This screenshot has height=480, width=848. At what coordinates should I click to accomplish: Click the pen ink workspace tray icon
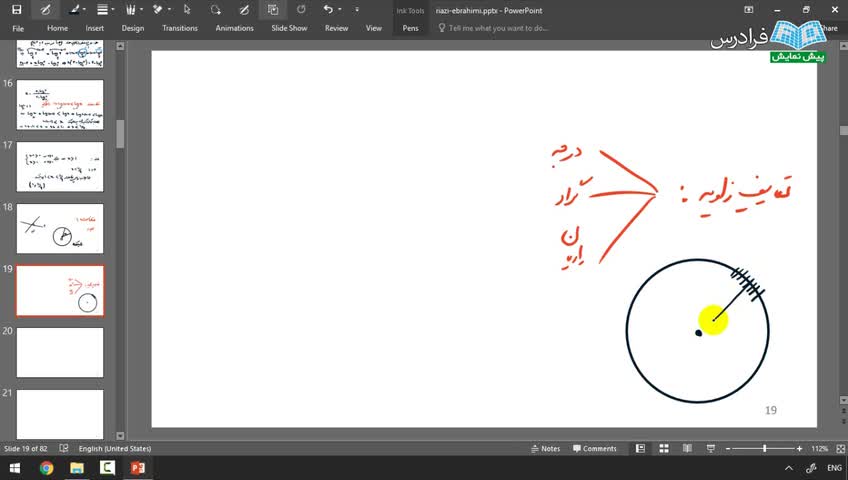coord(811,468)
